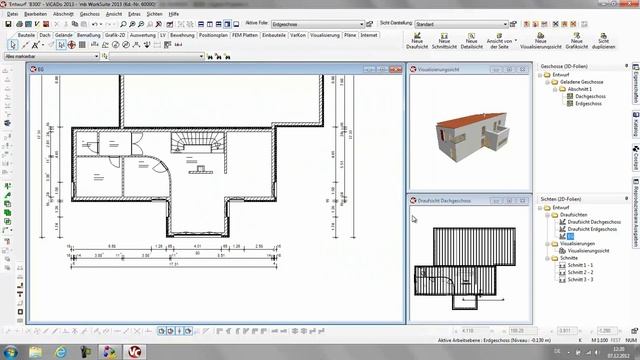Open Reproduzierbare Ausgaben side panel

pyautogui.click(x=636, y=212)
